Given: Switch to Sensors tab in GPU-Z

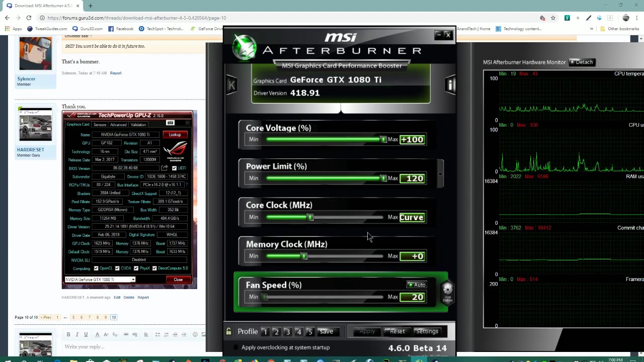Looking at the screenshot, I should (x=100, y=125).
